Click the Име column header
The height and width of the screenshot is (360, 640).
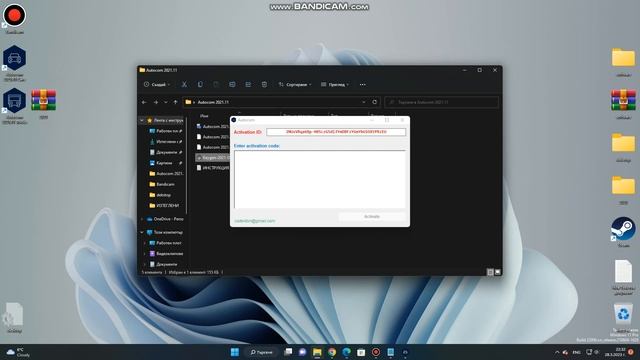204,116
